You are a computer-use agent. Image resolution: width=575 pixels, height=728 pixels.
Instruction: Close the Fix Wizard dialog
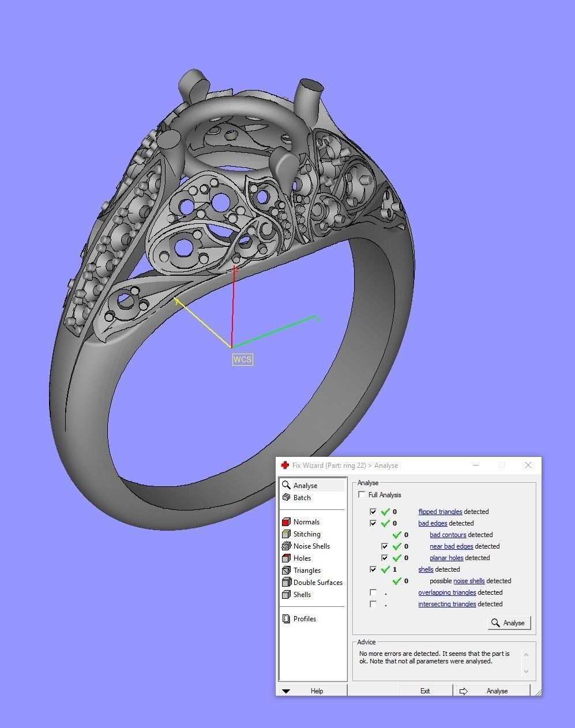click(x=528, y=466)
